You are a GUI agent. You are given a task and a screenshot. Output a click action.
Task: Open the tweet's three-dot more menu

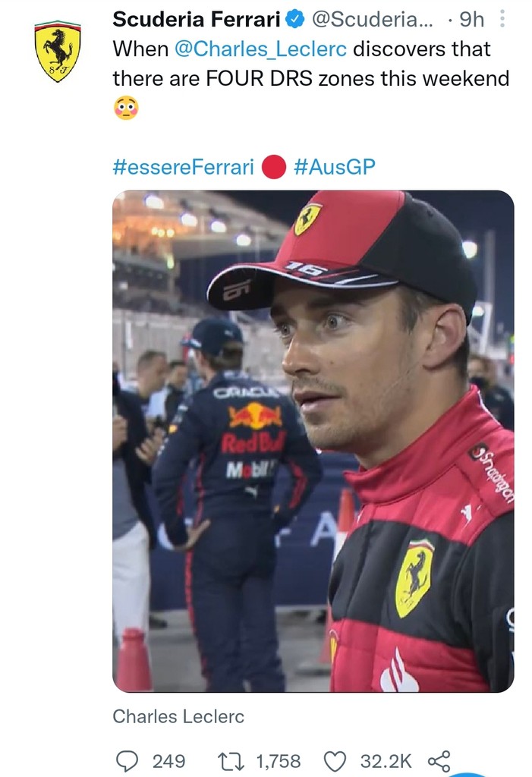(x=504, y=19)
